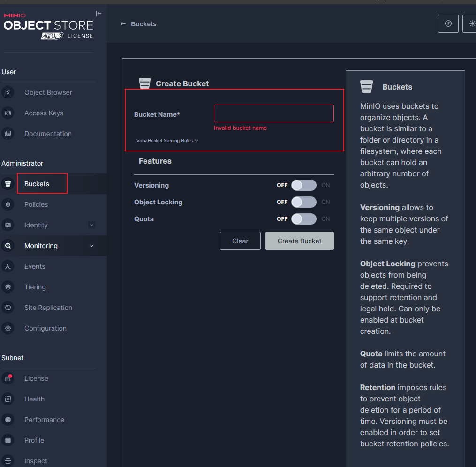Image resolution: width=476 pixels, height=467 pixels.
Task: Open Configuration menu item
Action: click(45, 328)
